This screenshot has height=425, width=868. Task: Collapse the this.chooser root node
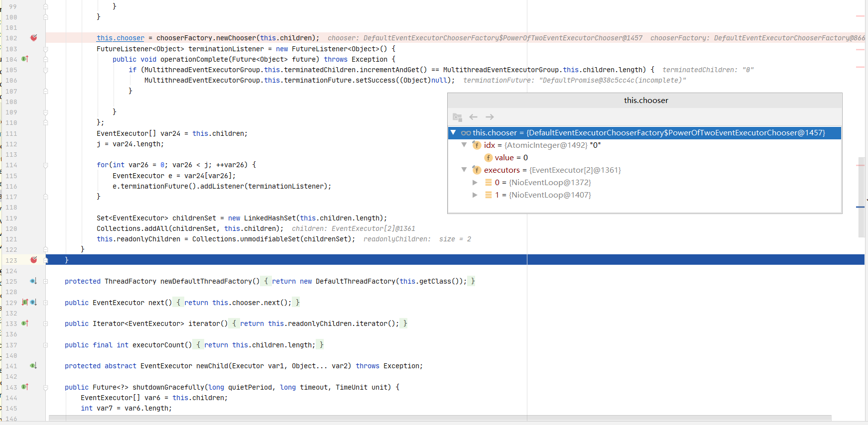(453, 132)
